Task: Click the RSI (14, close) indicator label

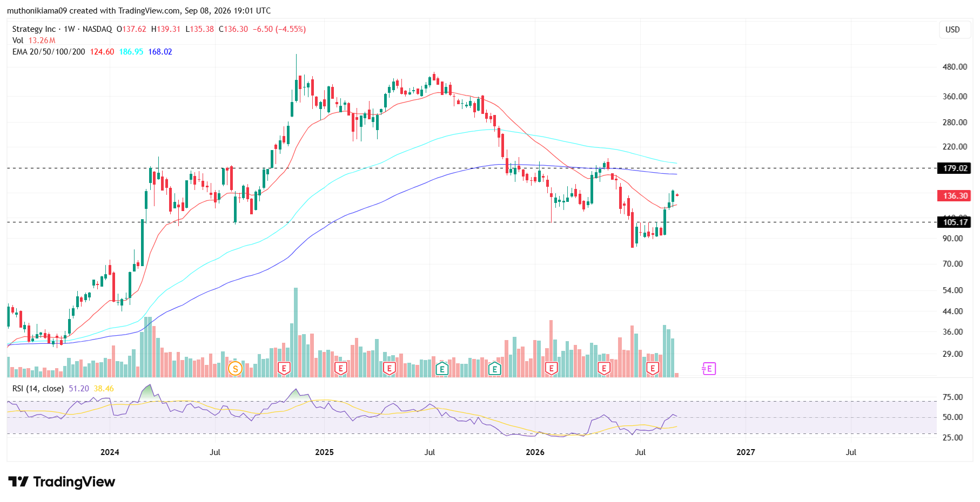Action: point(38,389)
